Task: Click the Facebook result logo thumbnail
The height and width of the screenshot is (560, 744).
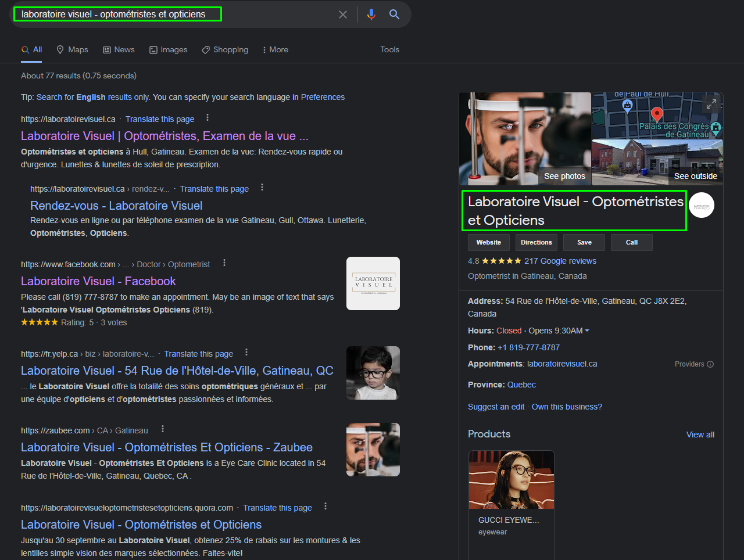Action: (x=373, y=283)
